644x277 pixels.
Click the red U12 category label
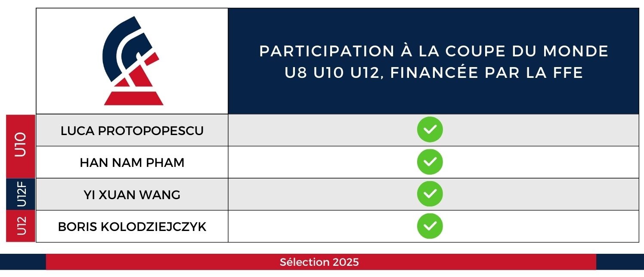(21, 226)
